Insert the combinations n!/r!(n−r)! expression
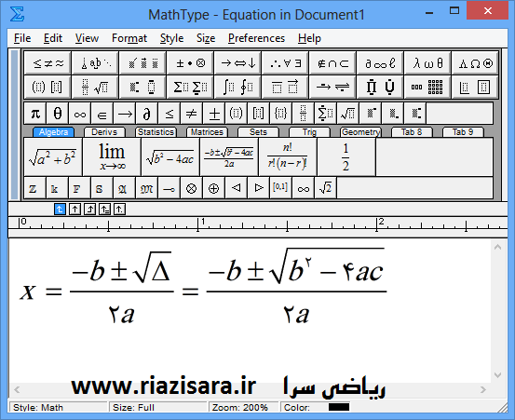The width and height of the screenshot is (515, 420). point(288,157)
